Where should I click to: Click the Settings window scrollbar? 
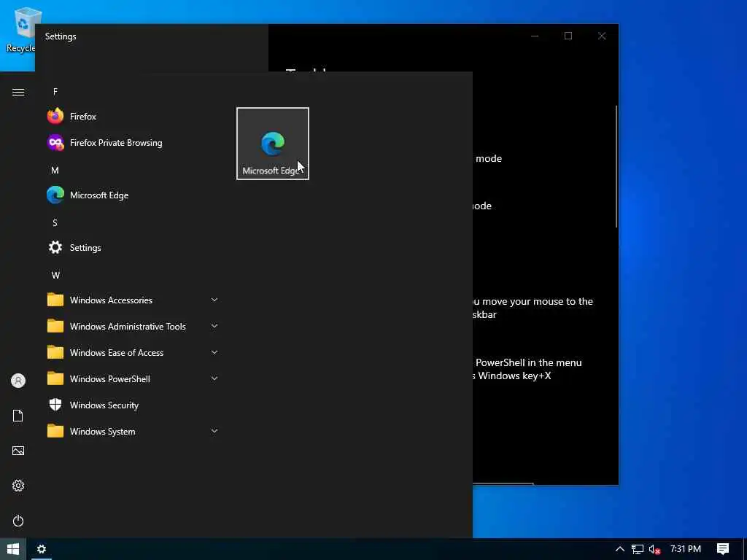616,166
